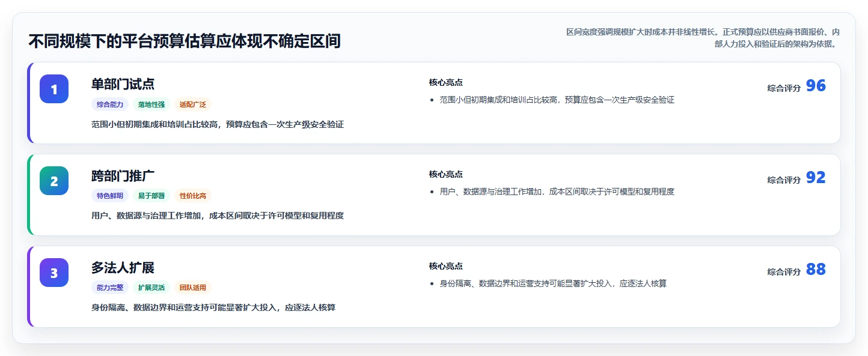Select the 跨部门推广 card title
Image resolution: width=868 pixels, height=356 pixels.
[x=123, y=176]
